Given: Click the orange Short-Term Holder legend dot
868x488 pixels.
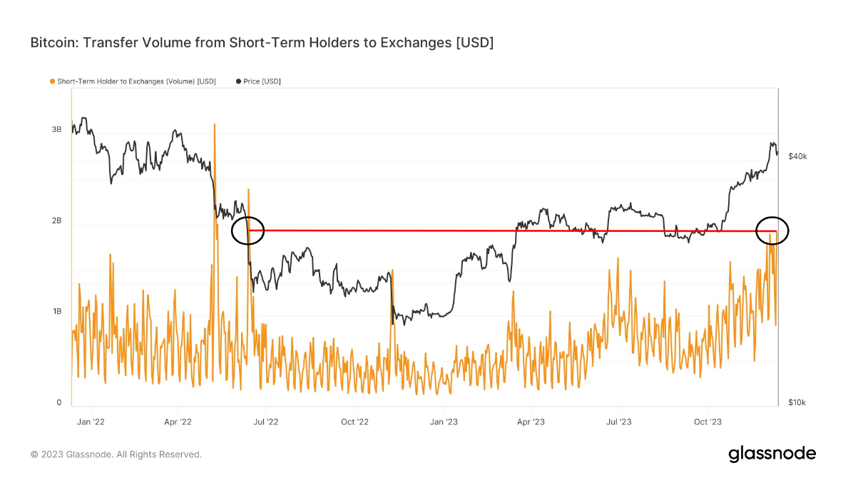Looking at the screenshot, I should click(x=52, y=81).
